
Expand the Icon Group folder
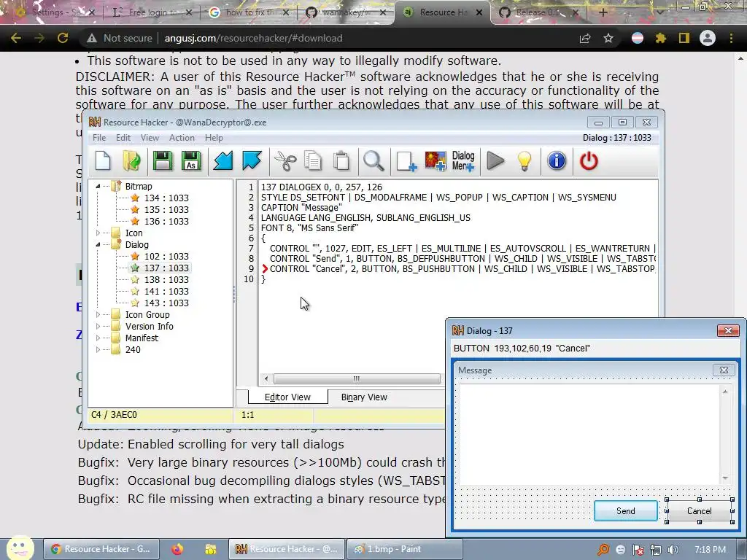click(98, 314)
